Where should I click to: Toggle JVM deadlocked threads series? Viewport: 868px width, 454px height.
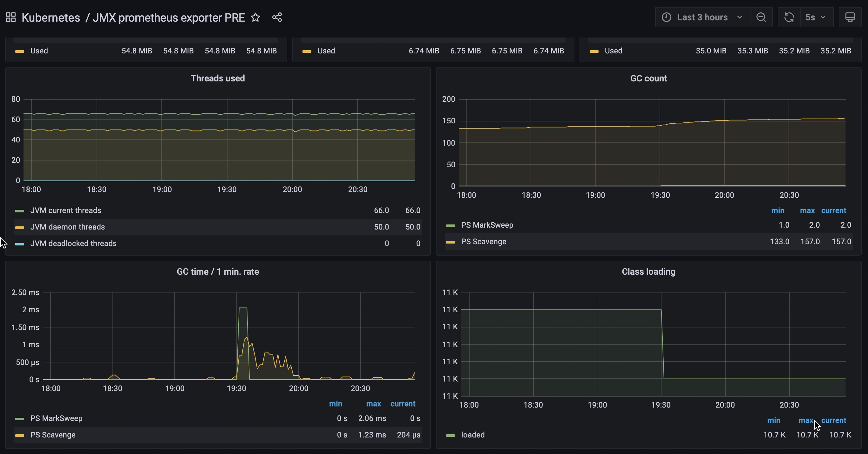(x=73, y=244)
